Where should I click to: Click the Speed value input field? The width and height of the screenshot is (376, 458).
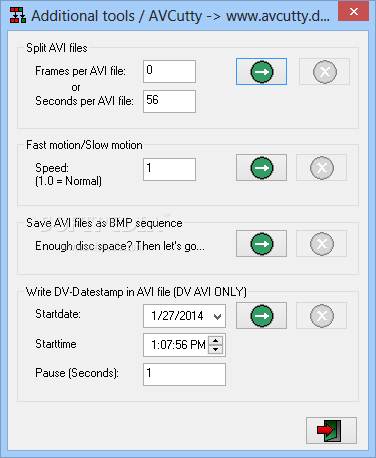tap(169, 170)
